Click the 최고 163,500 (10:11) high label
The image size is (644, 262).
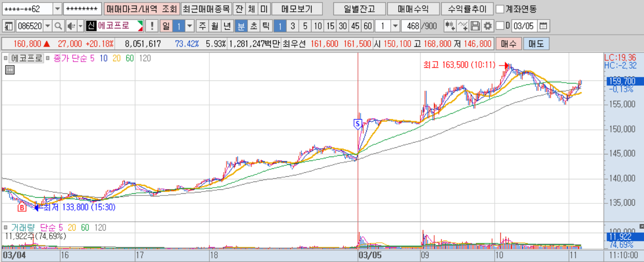click(x=459, y=65)
